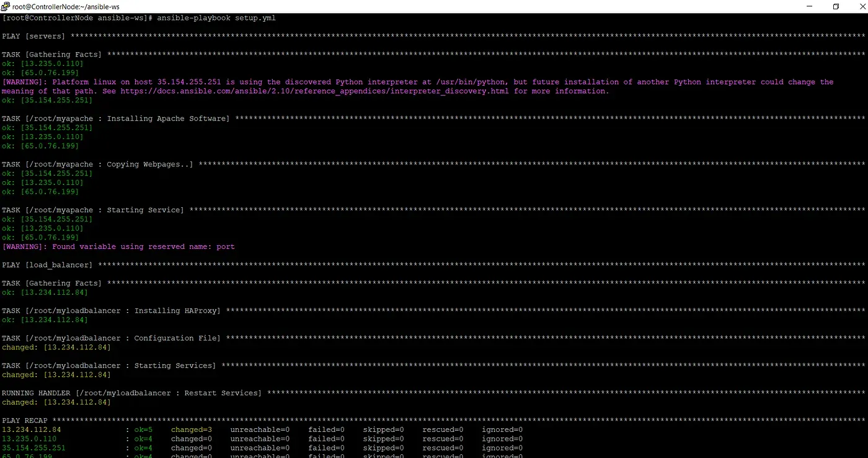868x458 pixels.
Task: Click ok: [65.0.76.199] under Installing Apache Software
Action: pyautogui.click(x=40, y=146)
